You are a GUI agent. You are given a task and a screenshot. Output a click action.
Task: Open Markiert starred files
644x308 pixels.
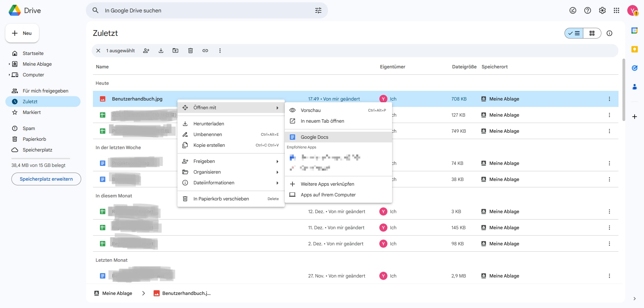point(43,112)
